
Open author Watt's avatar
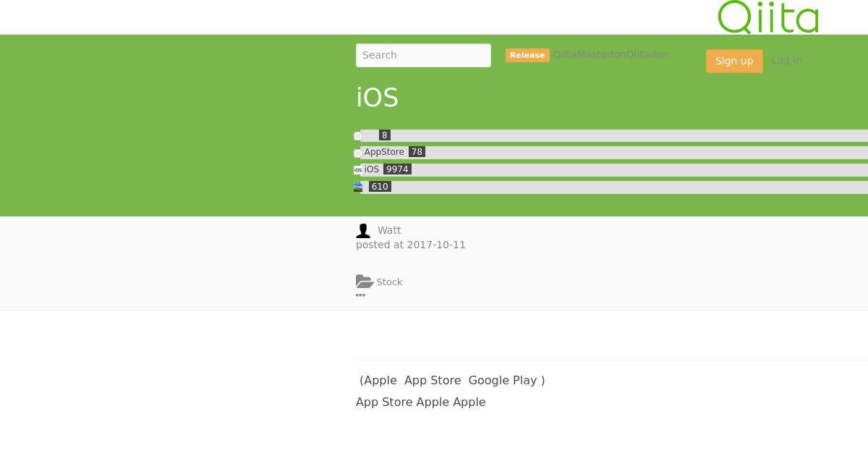coord(363,231)
